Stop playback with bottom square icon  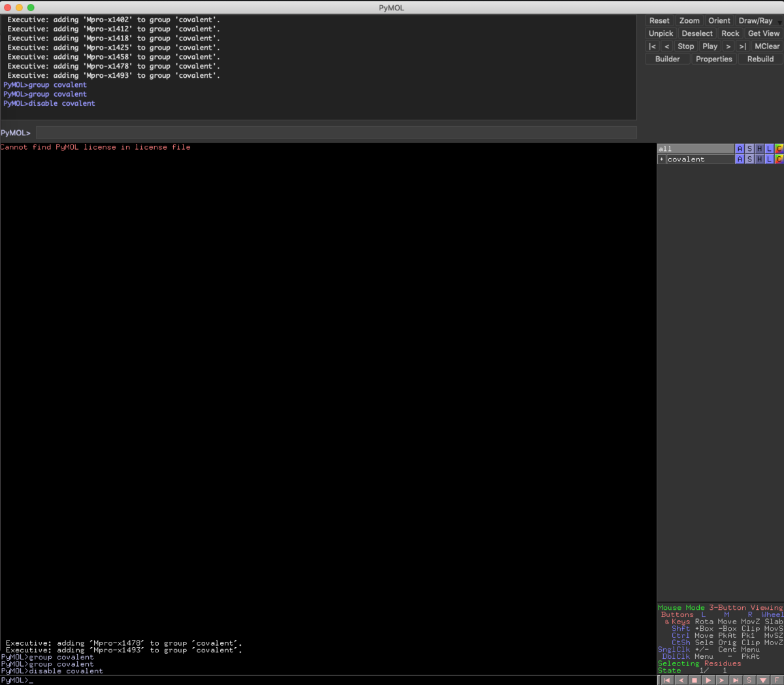pos(694,680)
